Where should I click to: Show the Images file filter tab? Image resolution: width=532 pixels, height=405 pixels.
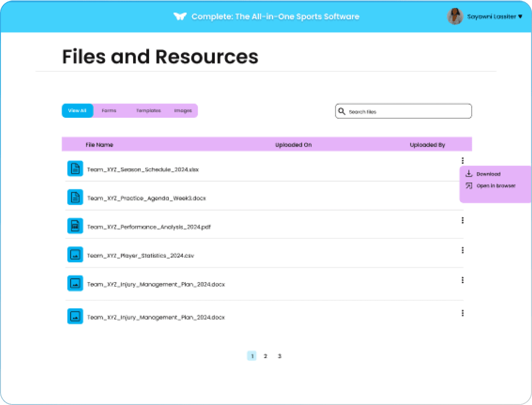(183, 111)
